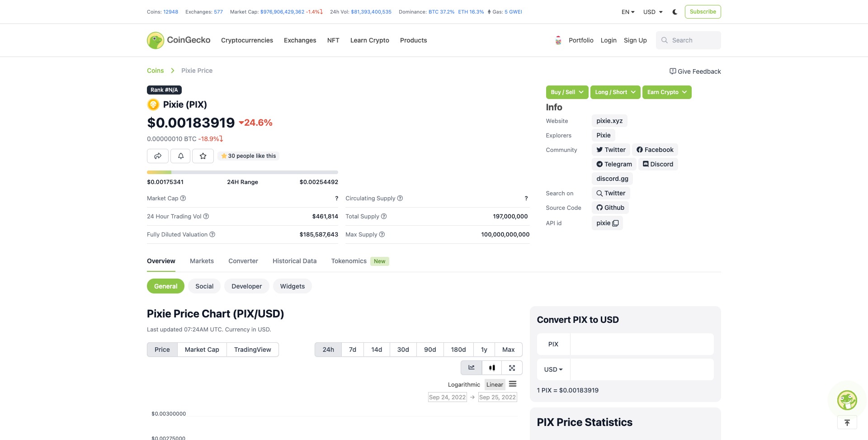868x440 pixels.
Task: Click the Subscribe button
Action: click(703, 11)
